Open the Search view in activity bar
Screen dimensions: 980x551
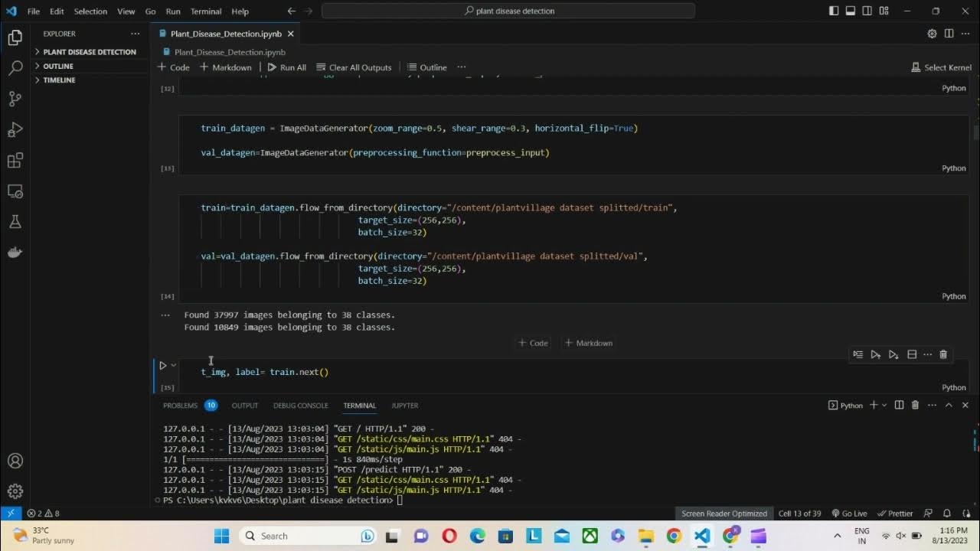point(15,68)
